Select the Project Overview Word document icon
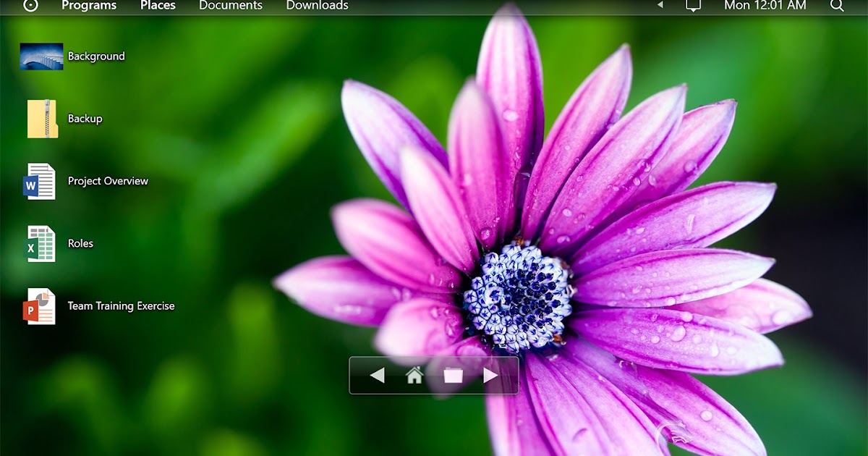Screen dimensions: 868x456 [39, 182]
